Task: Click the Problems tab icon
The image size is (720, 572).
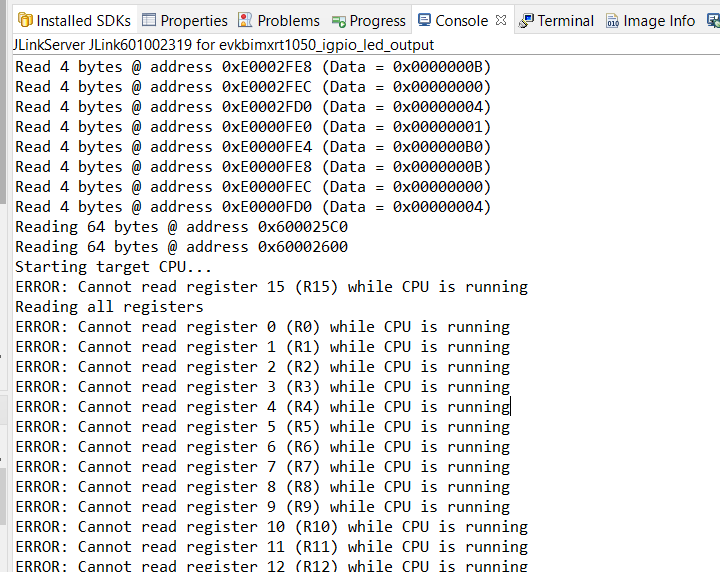Action: coord(246,20)
